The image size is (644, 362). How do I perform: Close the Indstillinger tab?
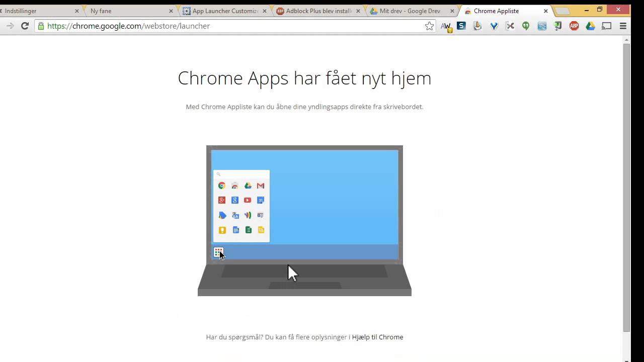[77, 11]
